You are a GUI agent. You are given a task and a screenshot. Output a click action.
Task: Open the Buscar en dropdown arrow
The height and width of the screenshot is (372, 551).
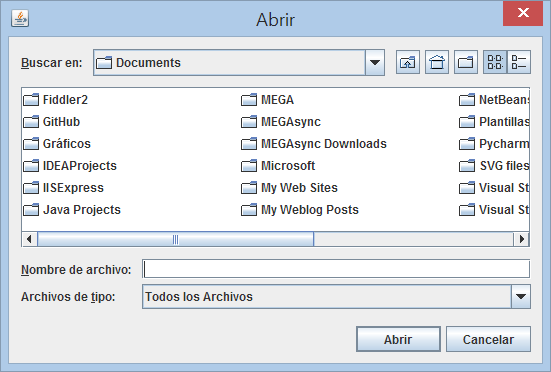pyautogui.click(x=375, y=63)
